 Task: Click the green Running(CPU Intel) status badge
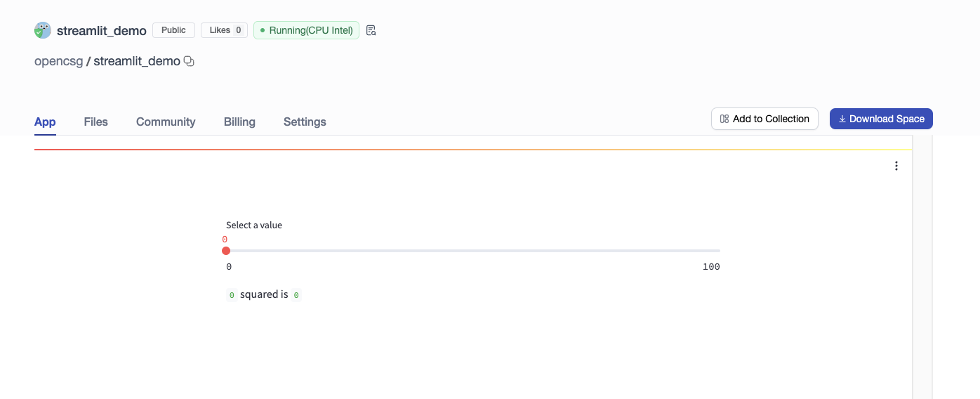coord(306,30)
